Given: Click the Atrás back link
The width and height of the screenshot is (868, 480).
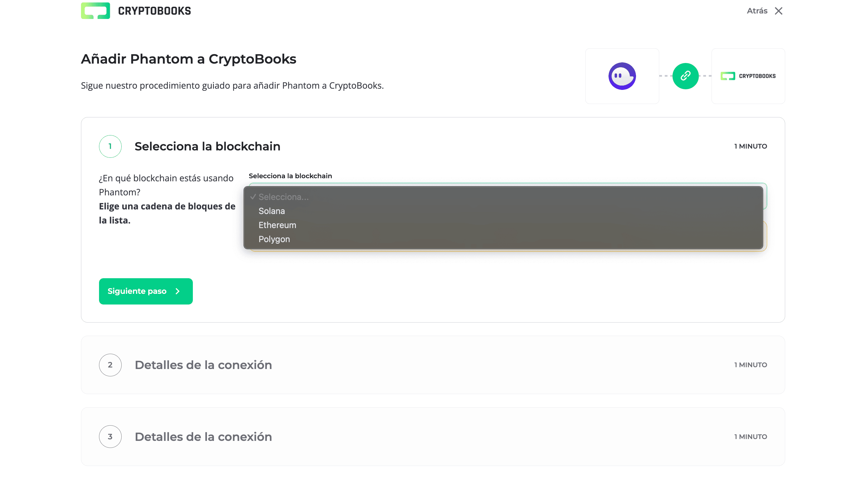Looking at the screenshot, I should pyautogui.click(x=757, y=11).
